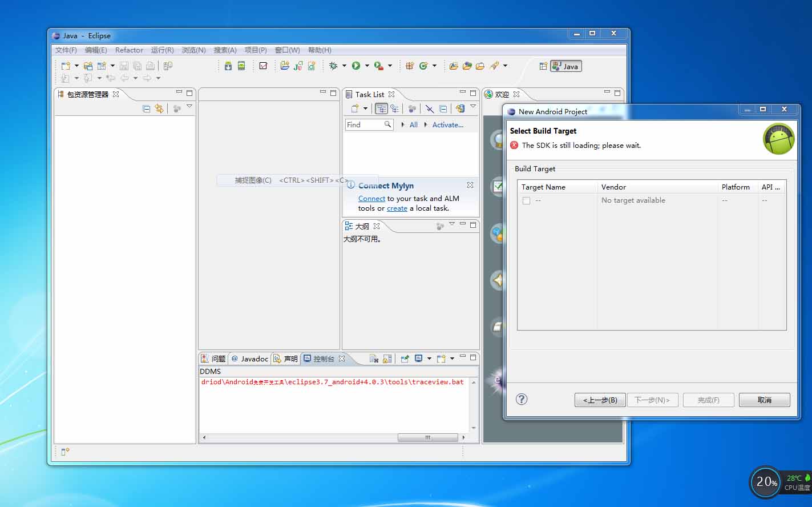Click the Open Perspective icon
This screenshot has height=507, width=812.
pos(543,66)
